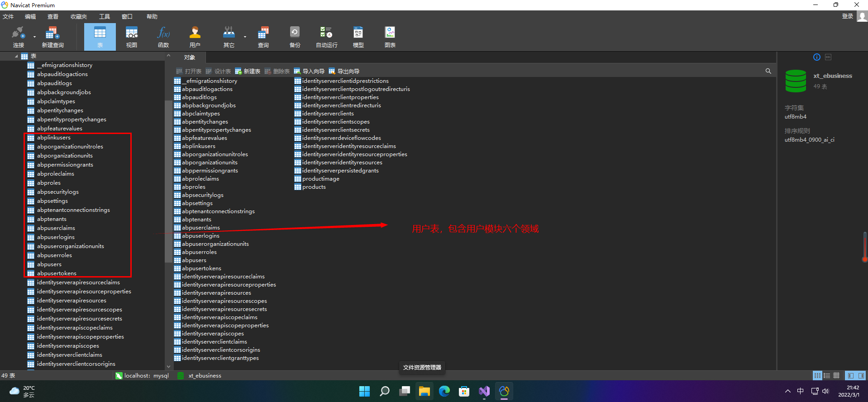Screen dimensions: 868x402
Task: Open the 收藏夹 menu
Action: pyautogui.click(x=79, y=17)
